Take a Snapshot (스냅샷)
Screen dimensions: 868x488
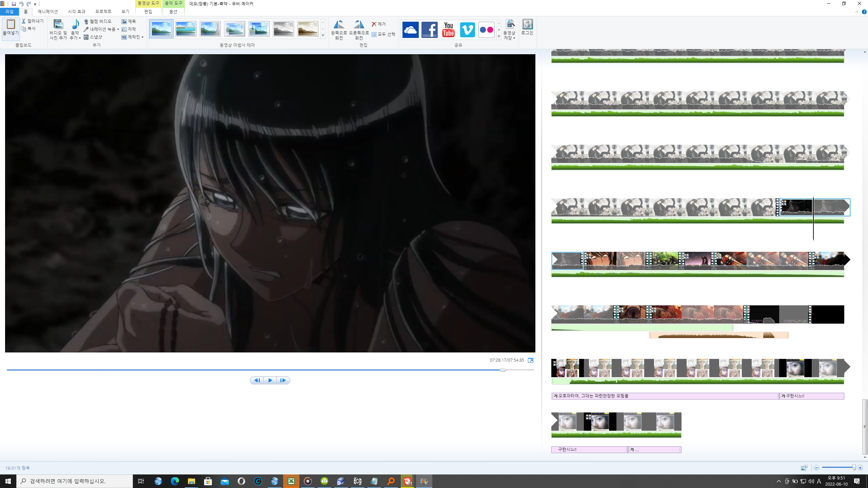coord(93,37)
